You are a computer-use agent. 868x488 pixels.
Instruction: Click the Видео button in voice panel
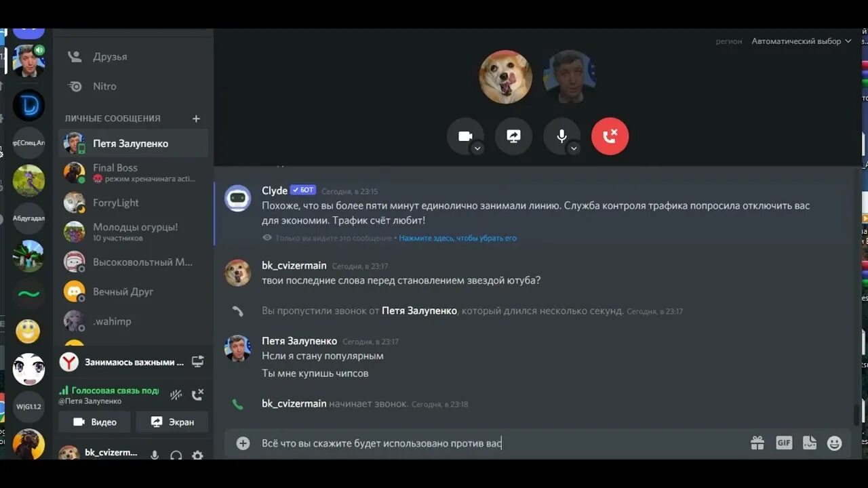[x=94, y=422]
